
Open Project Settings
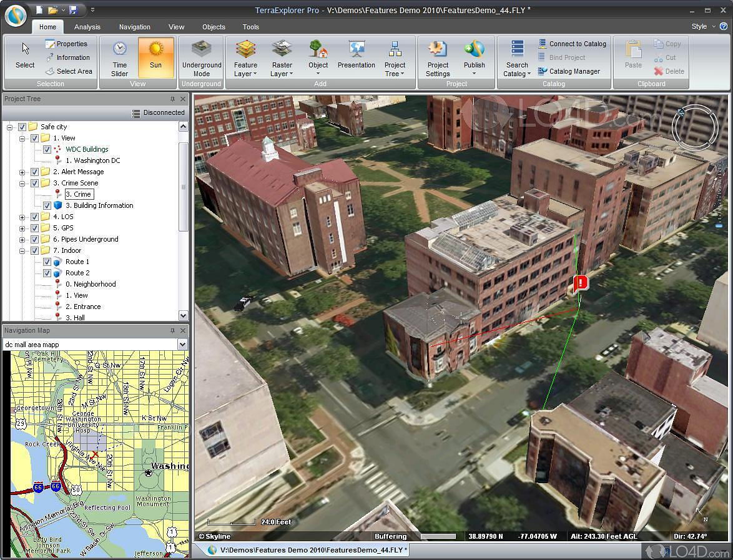(x=437, y=57)
